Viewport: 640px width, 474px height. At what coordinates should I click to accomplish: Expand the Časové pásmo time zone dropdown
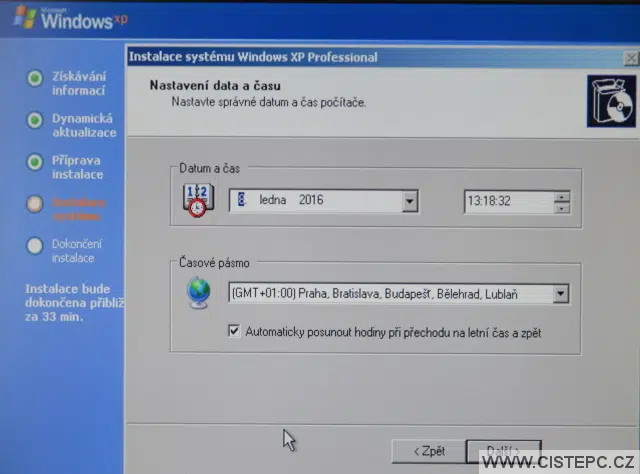click(560, 294)
